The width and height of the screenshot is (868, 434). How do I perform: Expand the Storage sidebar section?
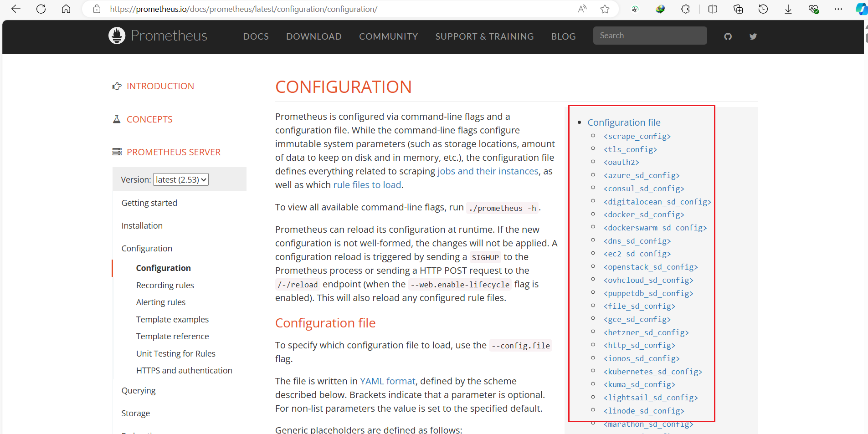click(x=136, y=413)
